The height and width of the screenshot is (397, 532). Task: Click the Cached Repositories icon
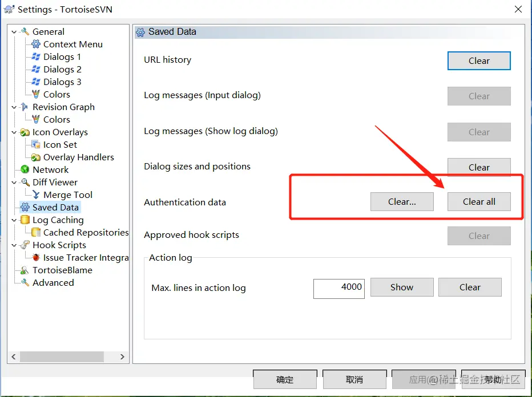coord(35,232)
